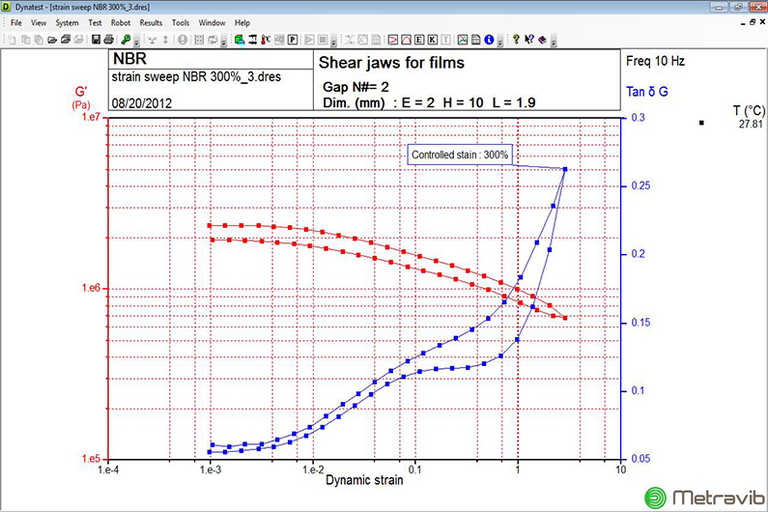Viewport: 768px width, 512px height.
Task: Click the What's This pointer help icon
Action: click(529, 40)
